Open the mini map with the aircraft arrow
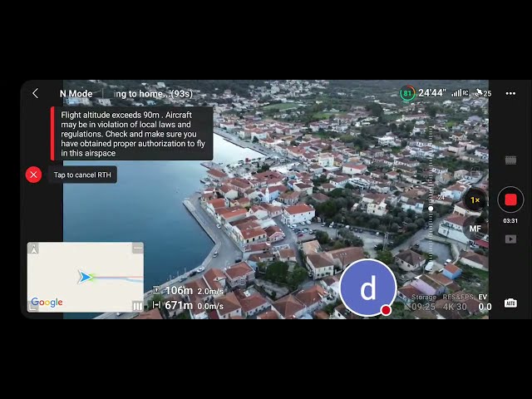Viewport: 532px width, 399px height. click(x=85, y=277)
